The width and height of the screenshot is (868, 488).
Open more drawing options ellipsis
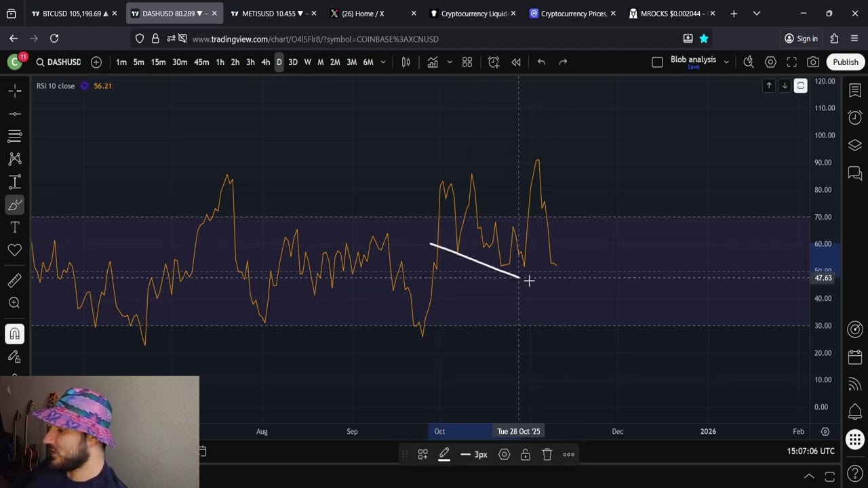(569, 454)
